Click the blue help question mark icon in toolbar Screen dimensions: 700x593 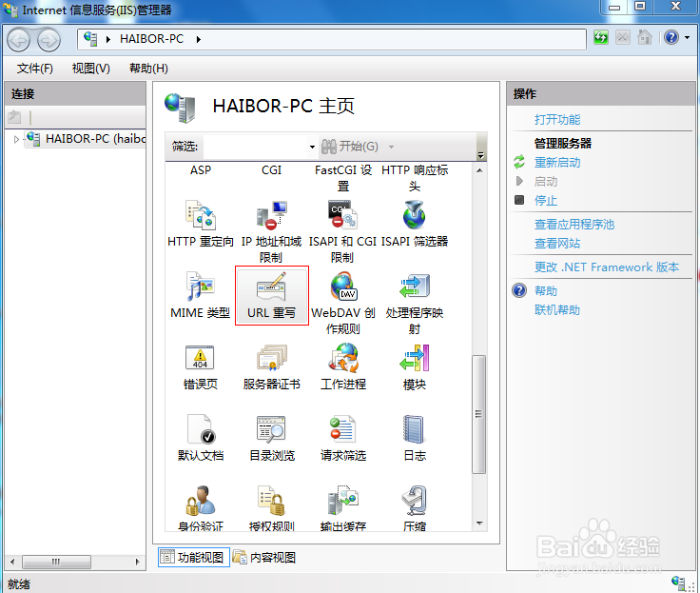pos(671,37)
